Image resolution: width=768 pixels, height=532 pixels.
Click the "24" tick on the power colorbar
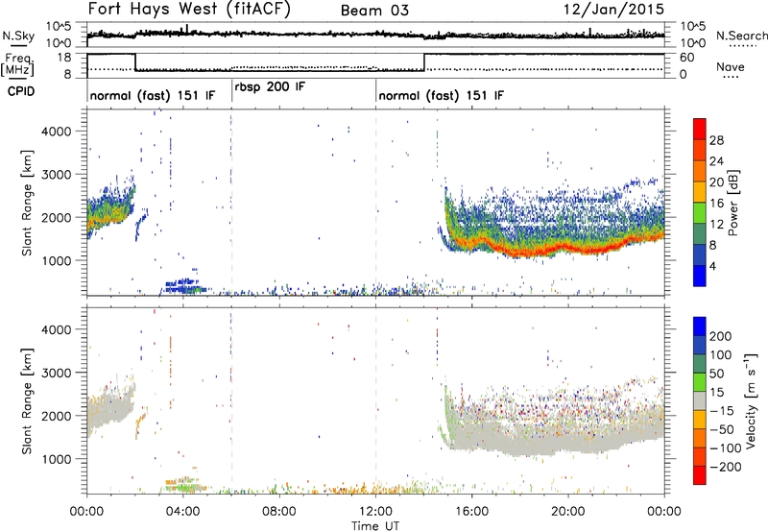pyautogui.click(x=716, y=161)
